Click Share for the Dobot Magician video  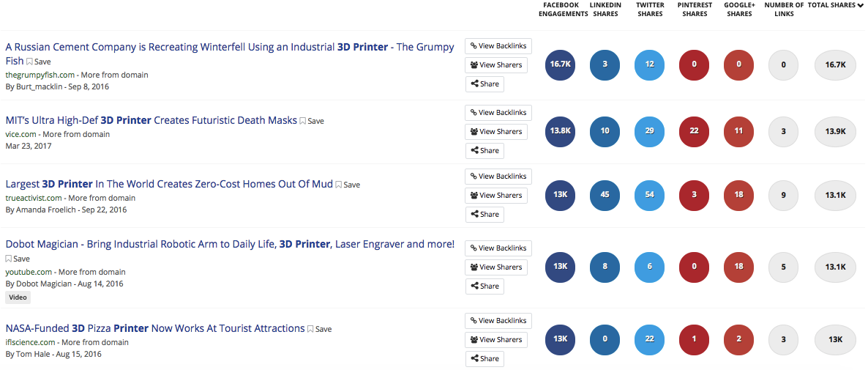pyautogui.click(x=484, y=286)
